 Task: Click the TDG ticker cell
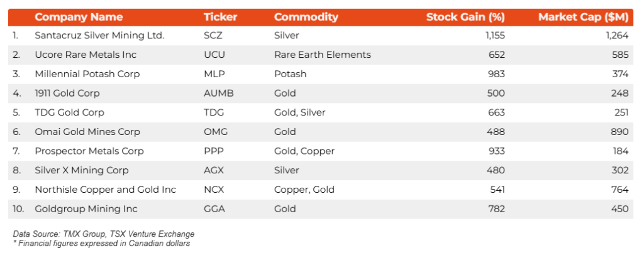click(214, 112)
